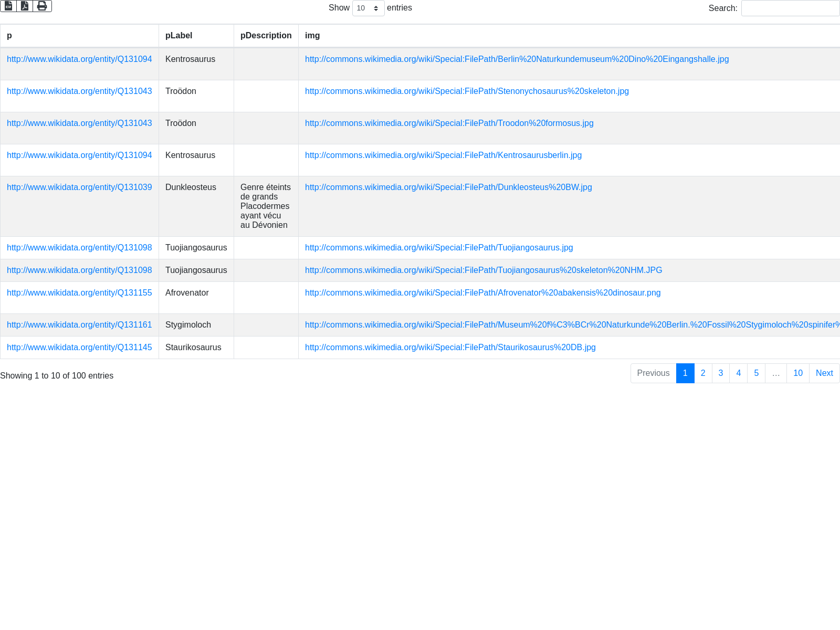Export table as CSV file
This screenshot has width=840, height=630.
point(8,6)
